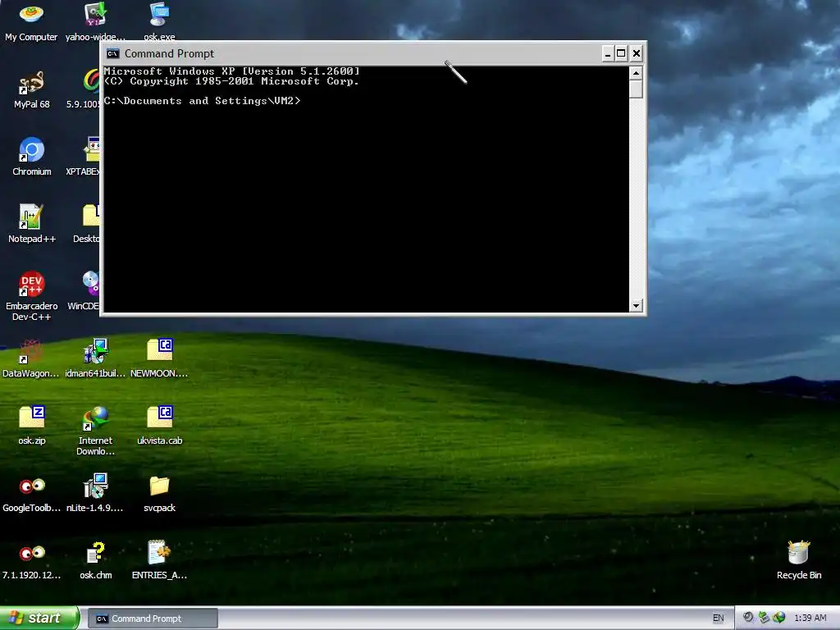
Task: Open Command Prompt system menu icon
Action: click(112, 53)
